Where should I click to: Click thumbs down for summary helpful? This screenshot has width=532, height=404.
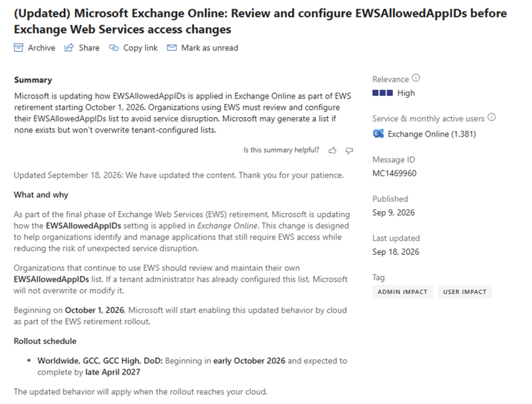pos(349,150)
